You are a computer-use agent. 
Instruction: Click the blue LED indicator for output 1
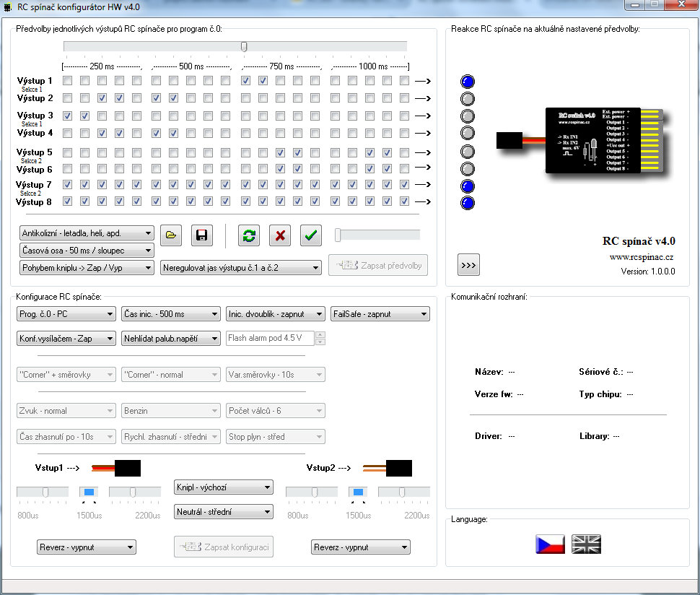pyautogui.click(x=468, y=82)
